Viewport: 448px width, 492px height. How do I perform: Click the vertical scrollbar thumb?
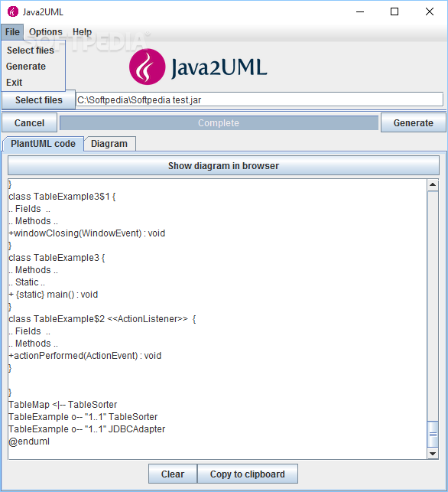433,435
